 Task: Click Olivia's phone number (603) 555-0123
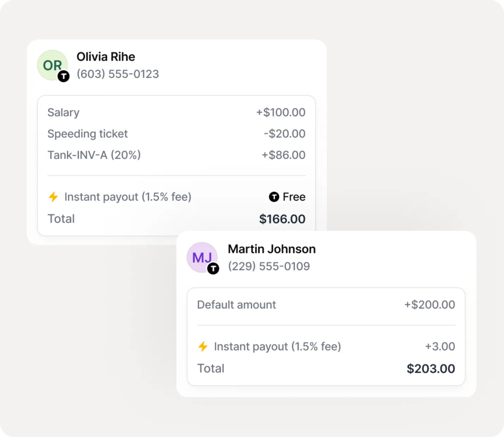[118, 74]
